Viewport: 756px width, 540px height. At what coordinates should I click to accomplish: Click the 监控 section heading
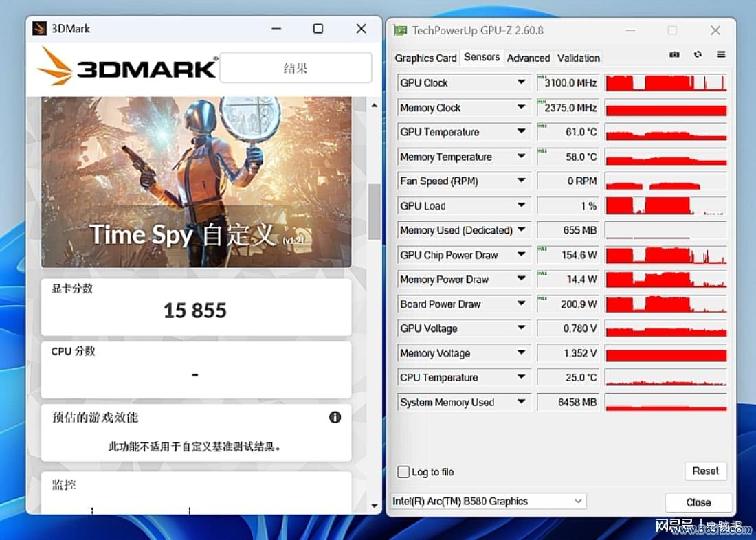[64, 484]
